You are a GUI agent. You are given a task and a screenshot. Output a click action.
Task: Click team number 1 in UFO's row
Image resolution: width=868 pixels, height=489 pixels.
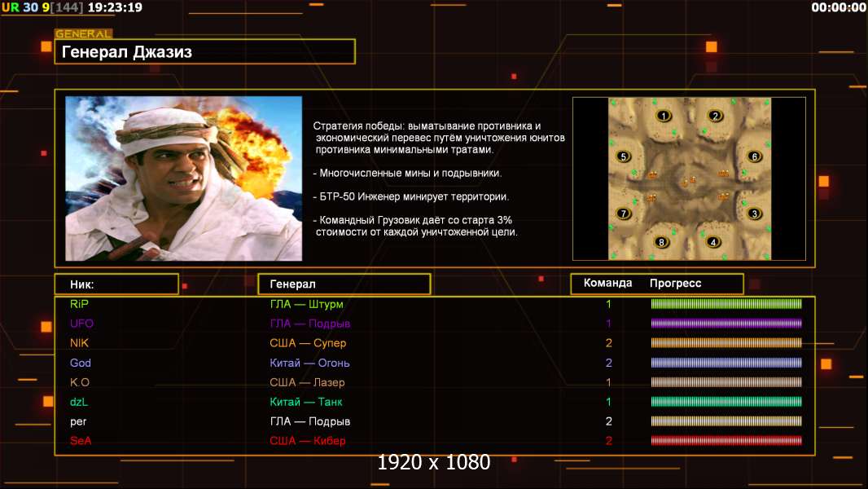(608, 324)
